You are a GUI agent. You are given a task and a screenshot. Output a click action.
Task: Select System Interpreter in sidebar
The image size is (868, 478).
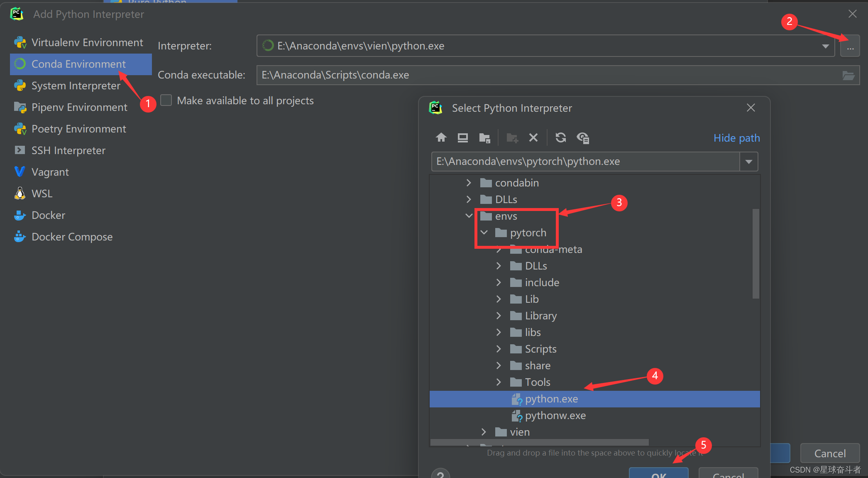tap(76, 86)
